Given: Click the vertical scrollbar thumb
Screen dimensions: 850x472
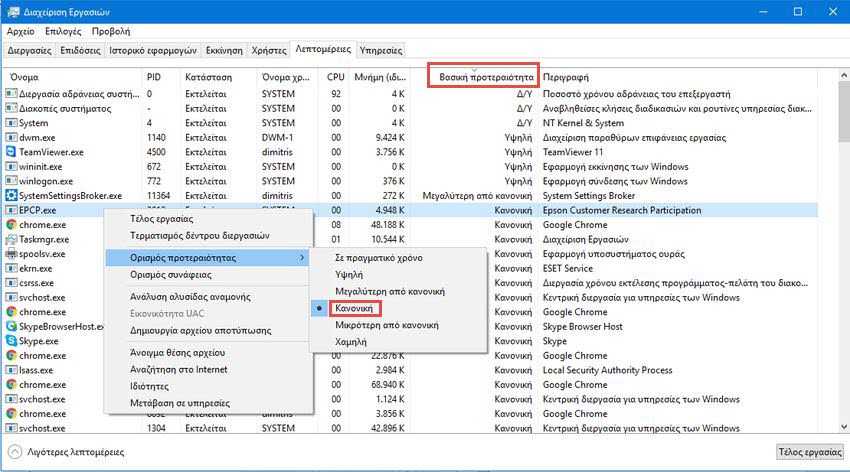Looking at the screenshot, I should coord(843,110).
